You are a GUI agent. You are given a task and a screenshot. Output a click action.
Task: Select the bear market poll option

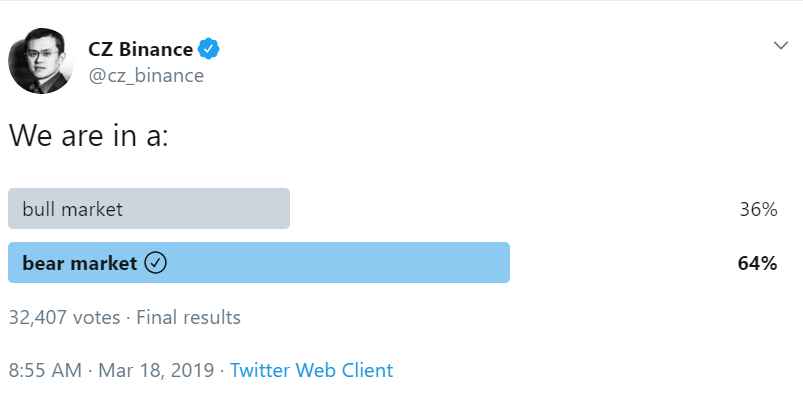point(393,263)
